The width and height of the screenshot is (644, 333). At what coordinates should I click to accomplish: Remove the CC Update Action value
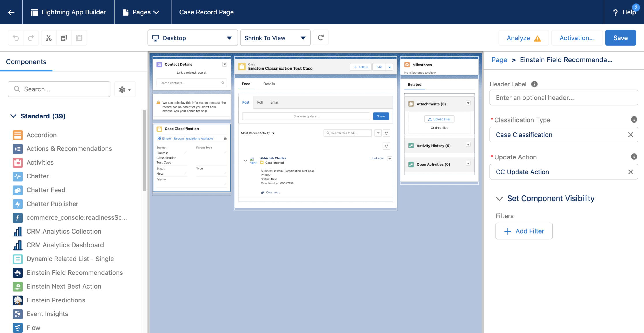630,172
